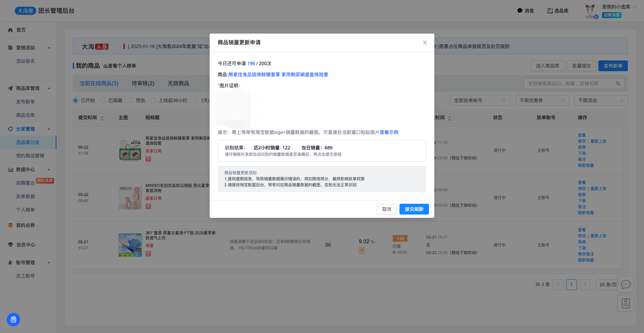Open the 查看示例 link
The width and height of the screenshot is (644, 333).
[389, 132]
